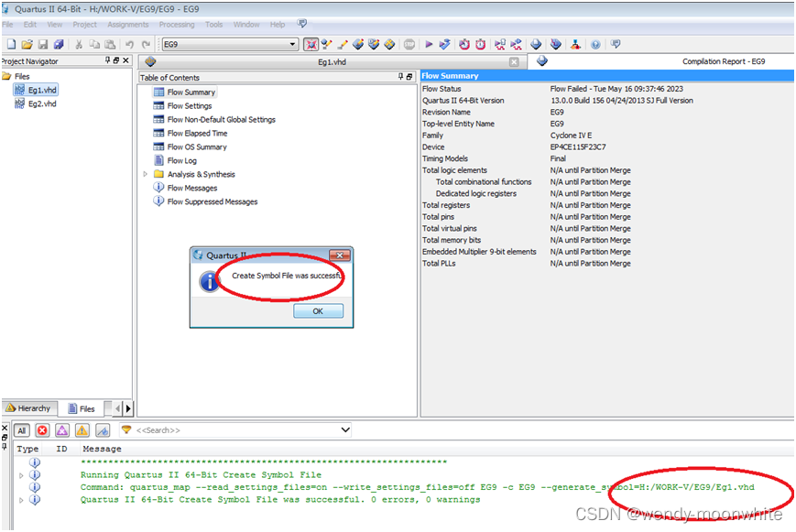This screenshot has width=796, height=532.
Task: Expand the Running Quartus II message row
Action: (x=21, y=475)
